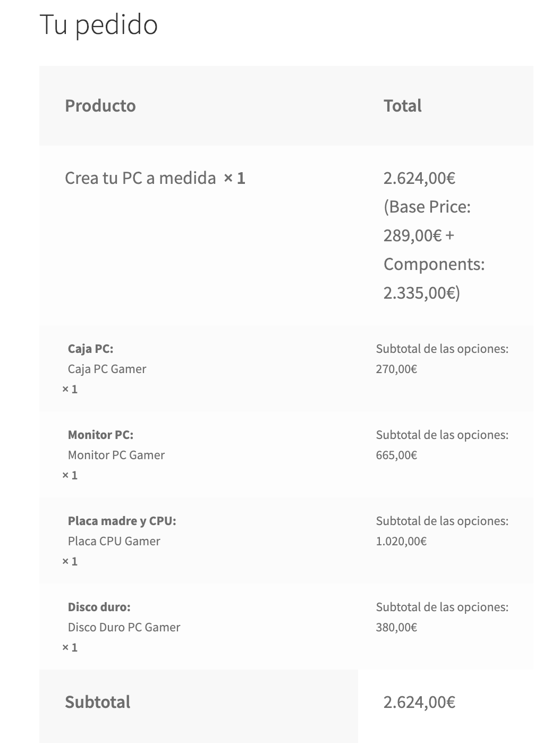This screenshot has width=560, height=743.
Task: Click the 1.020,00€ options subtotal
Action: coord(401,541)
